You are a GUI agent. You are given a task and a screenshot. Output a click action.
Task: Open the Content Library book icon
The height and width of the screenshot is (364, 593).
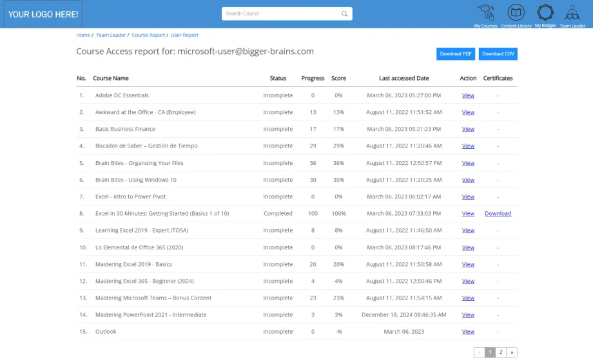[516, 12]
